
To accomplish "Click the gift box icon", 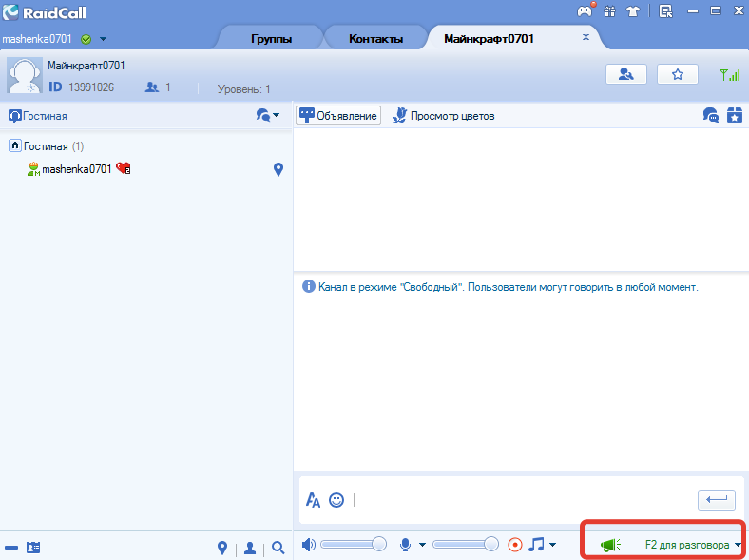I will [609, 11].
